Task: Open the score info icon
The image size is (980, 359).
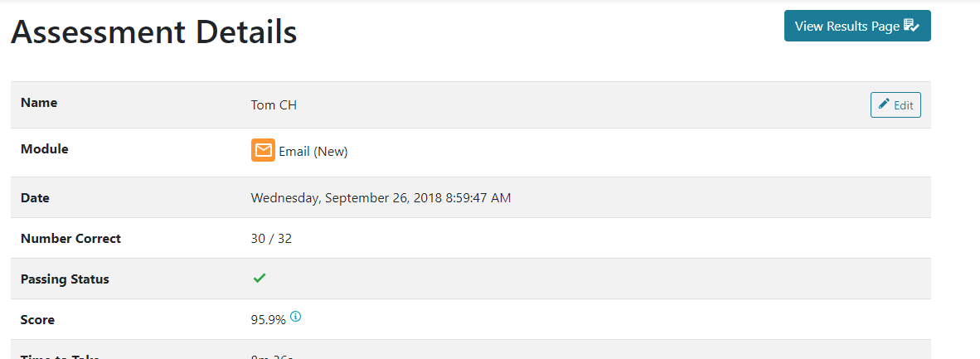Action: pos(296,317)
